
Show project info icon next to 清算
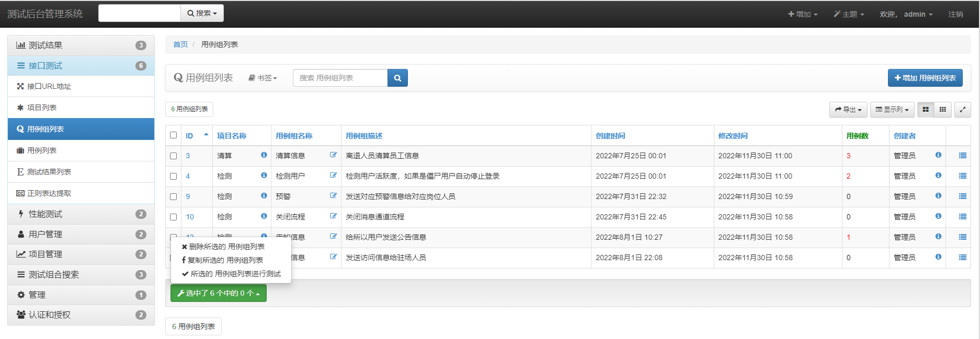click(x=264, y=155)
